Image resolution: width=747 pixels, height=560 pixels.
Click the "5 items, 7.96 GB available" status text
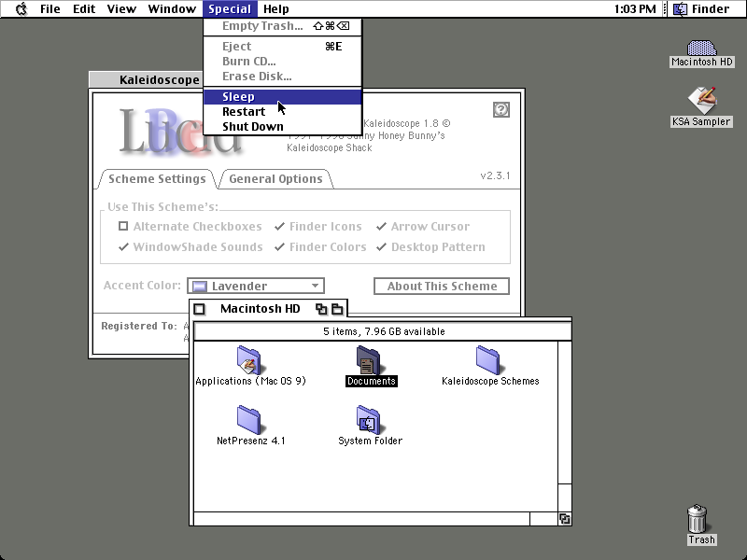click(x=384, y=331)
